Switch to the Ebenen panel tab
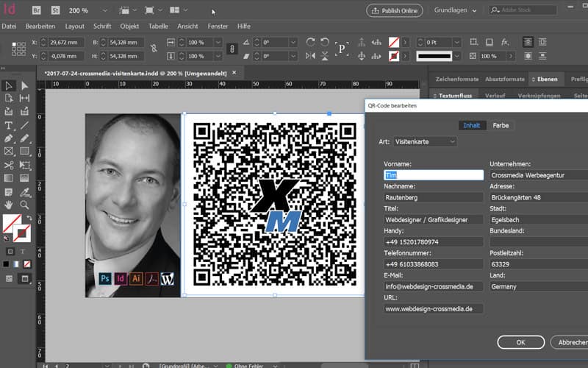This screenshot has height=368, width=588. [547, 79]
